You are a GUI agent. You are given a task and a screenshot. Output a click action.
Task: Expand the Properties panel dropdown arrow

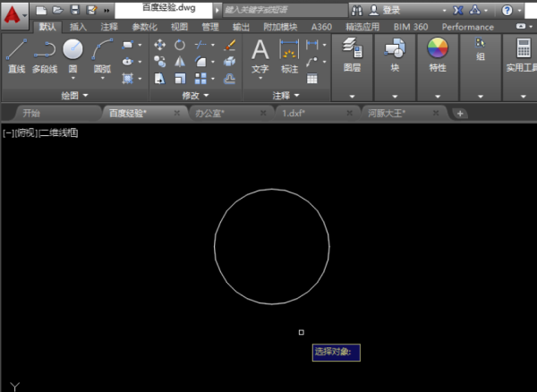[438, 97]
